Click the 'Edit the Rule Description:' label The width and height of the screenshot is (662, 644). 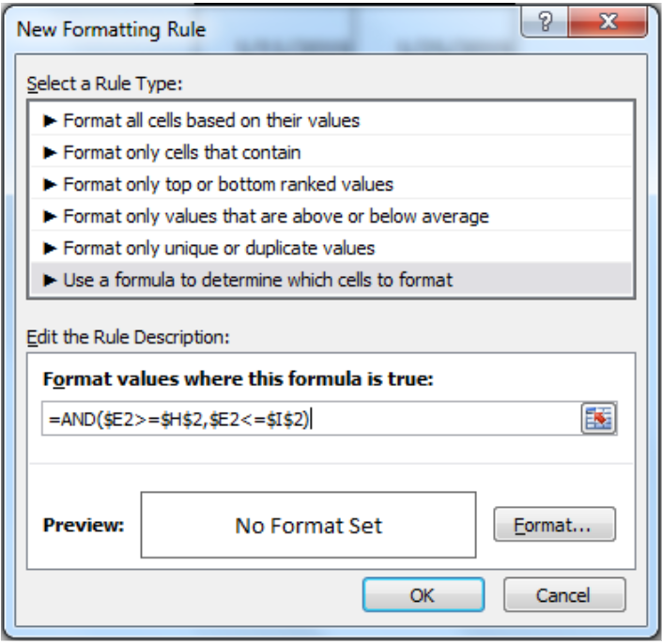[129, 337]
